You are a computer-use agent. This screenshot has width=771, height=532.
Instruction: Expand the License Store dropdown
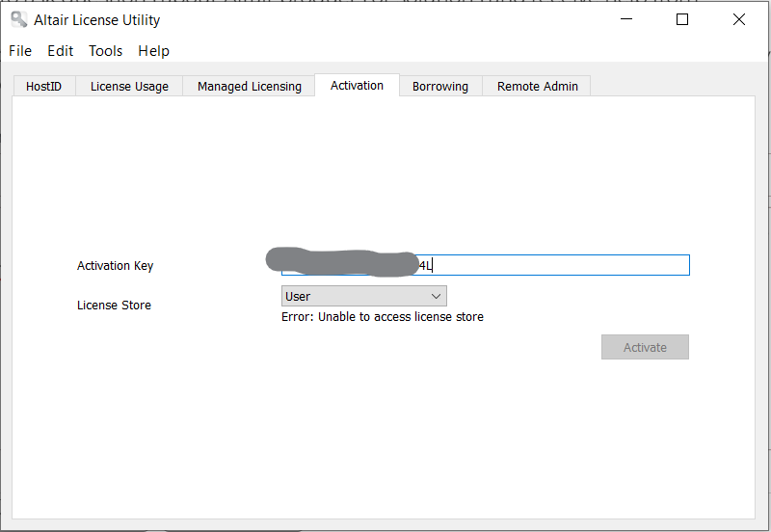[x=364, y=296]
